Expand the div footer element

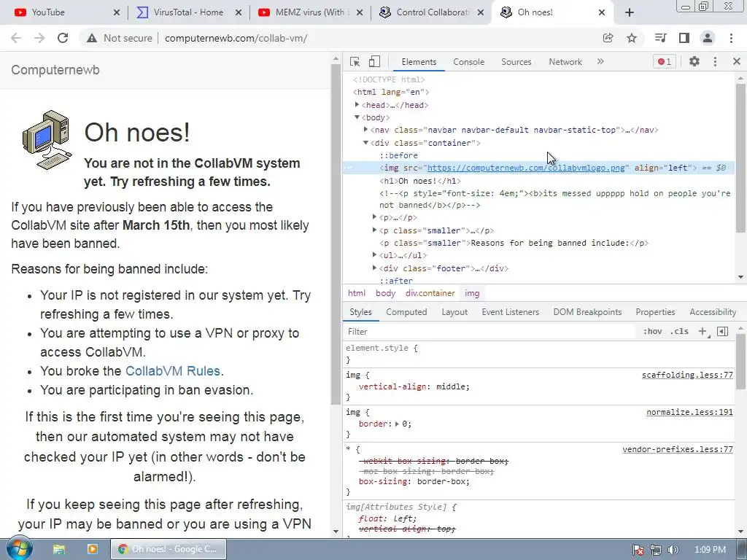[374, 268]
